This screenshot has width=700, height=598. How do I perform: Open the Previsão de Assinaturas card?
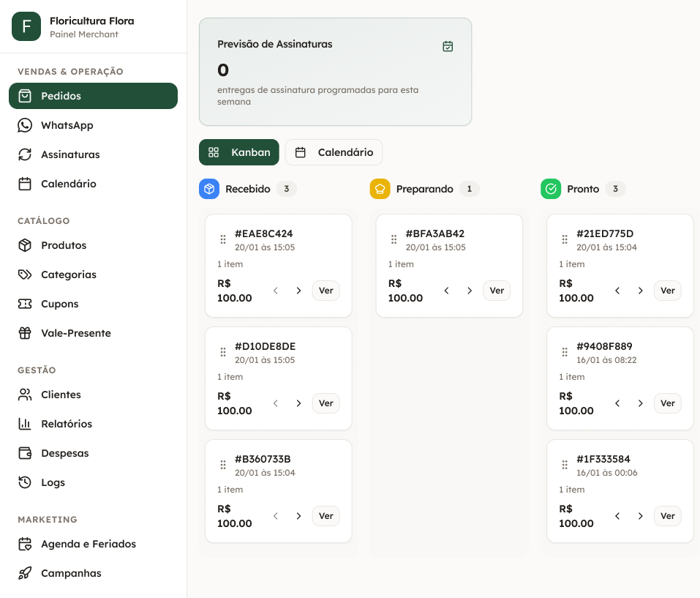pyautogui.click(x=335, y=72)
